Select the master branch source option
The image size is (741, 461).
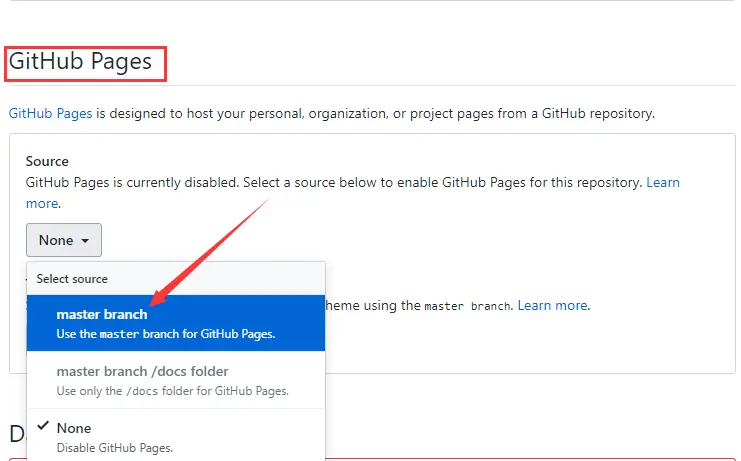point(176,323)
